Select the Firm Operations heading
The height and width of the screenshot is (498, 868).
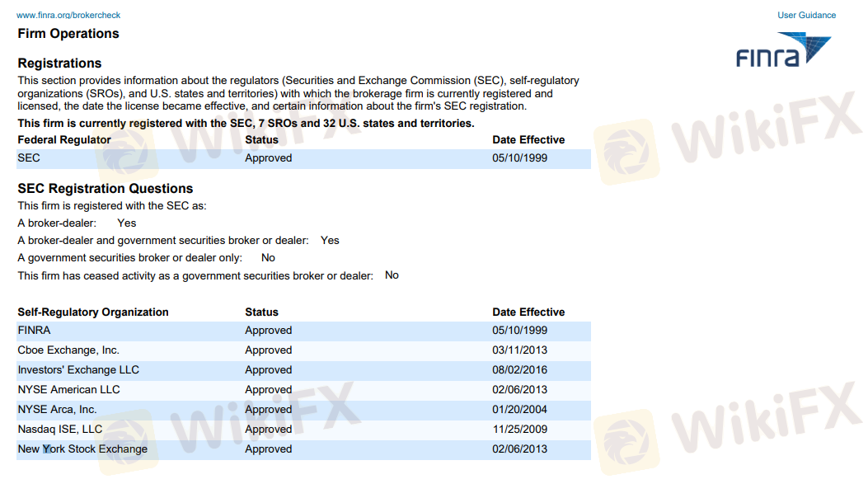tap(68, 34)
